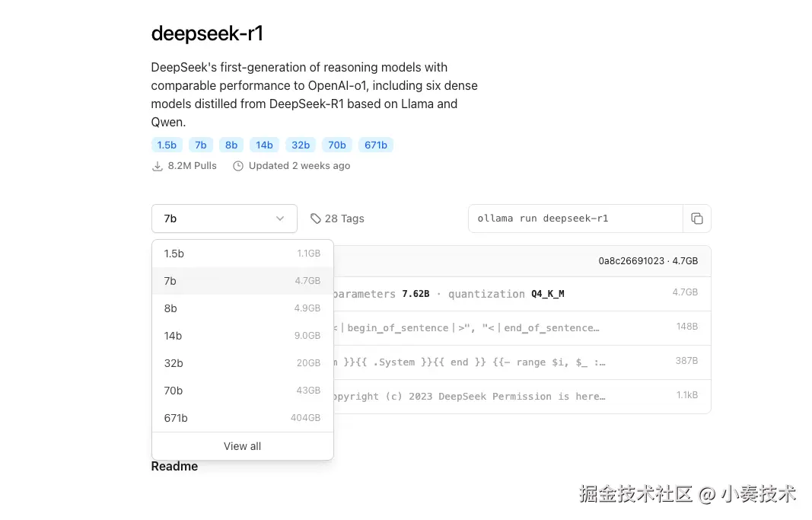Image resolution: width=812 pixels, height=520 pixels.
Task: Click the 14b blue tag badge
Action: click(x=264, y=145)
